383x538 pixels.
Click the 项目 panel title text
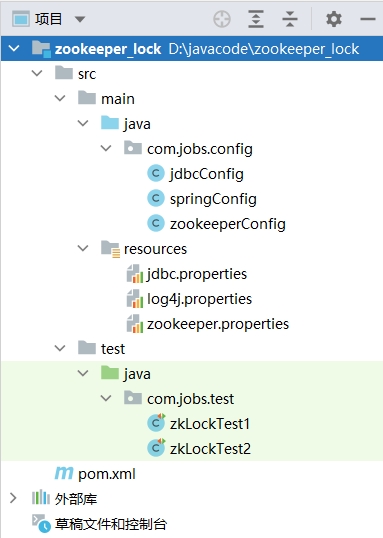[x=48, y=19]
